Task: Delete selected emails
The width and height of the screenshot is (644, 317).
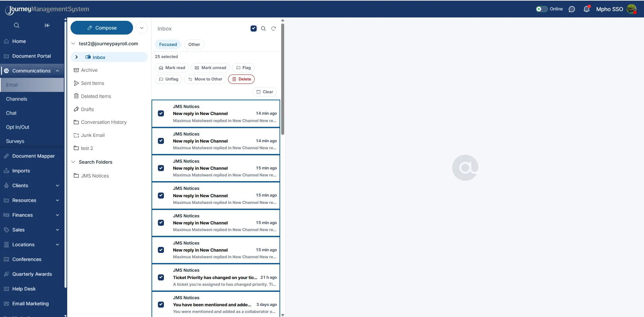Action: tap(241, 79)
